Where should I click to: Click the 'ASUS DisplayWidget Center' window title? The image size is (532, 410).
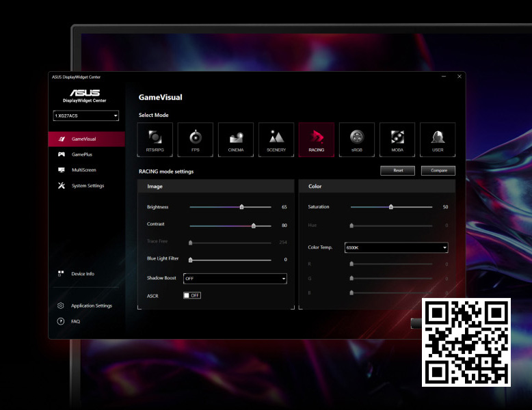pos(77,77)
